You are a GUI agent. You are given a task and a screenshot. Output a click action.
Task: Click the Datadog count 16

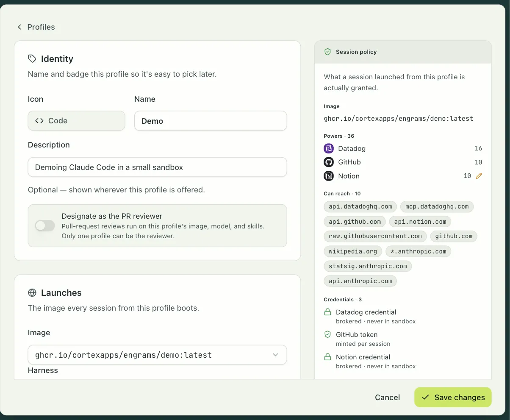(x=478, y=148)
